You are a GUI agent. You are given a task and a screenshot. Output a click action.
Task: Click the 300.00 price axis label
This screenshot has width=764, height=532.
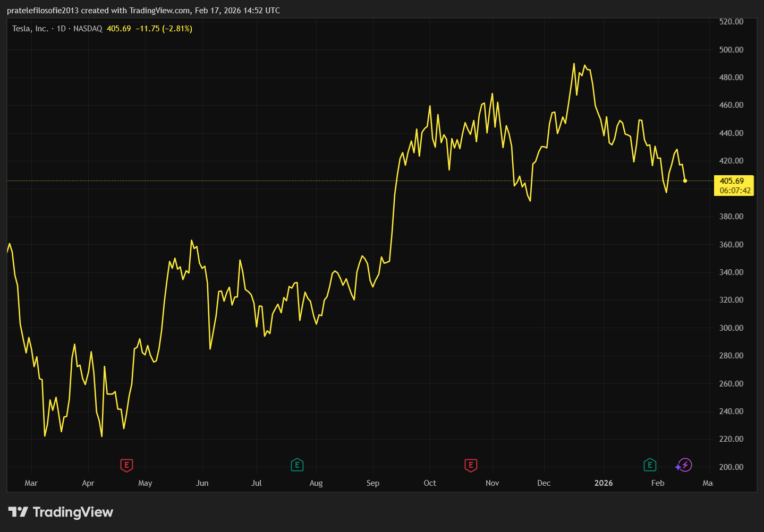pos(731,328)
